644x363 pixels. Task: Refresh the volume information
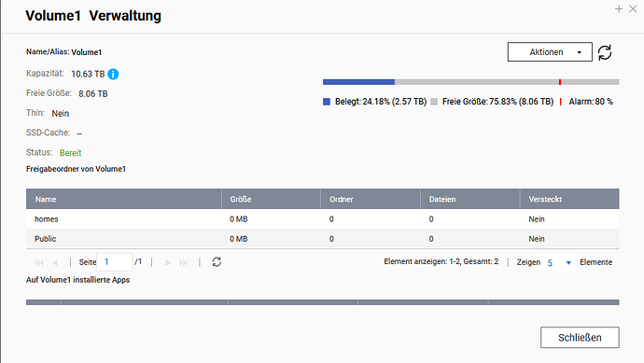[605, 52]
